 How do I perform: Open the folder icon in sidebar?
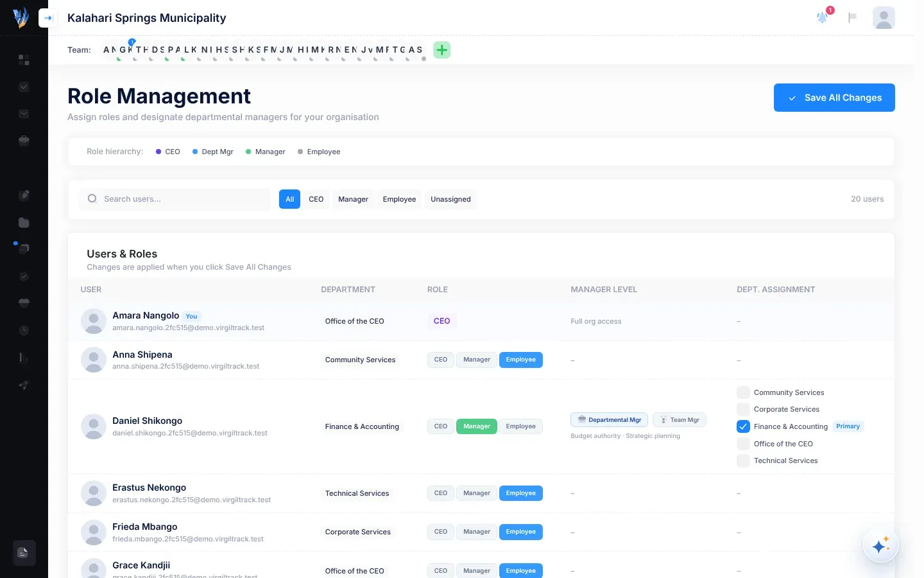point(24,222)
